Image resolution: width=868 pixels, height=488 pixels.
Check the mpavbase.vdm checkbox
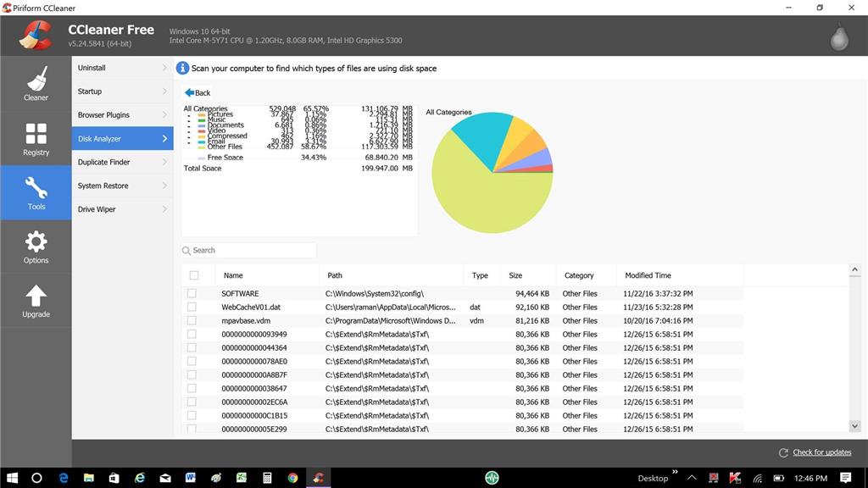click(192, 320)
